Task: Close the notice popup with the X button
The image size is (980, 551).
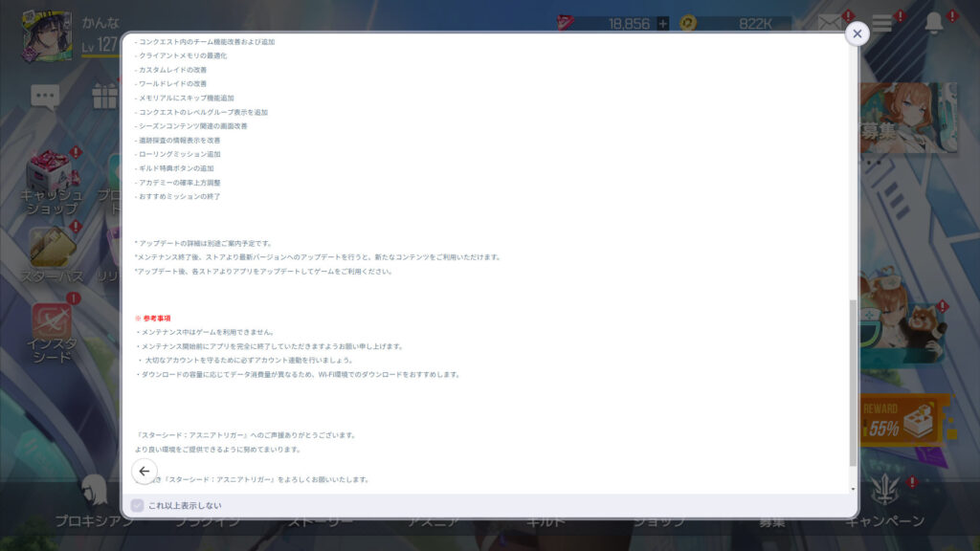Action: (857, 33)
